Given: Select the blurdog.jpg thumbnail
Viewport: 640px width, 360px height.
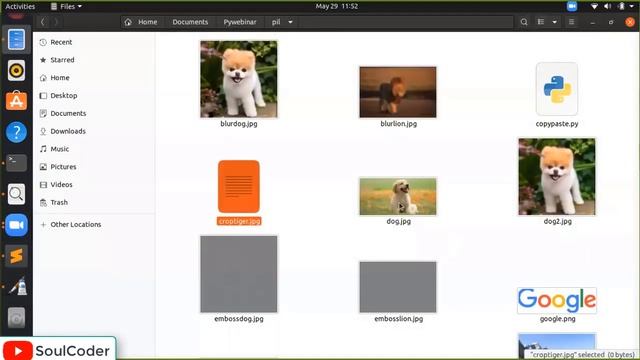Looking at the screenshot, I should [239, 79].
